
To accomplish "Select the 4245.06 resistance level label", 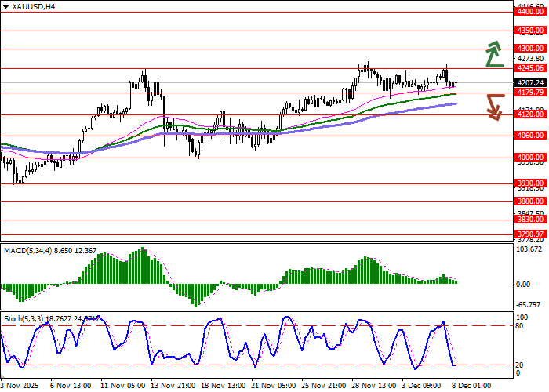I will tap(530, 68).
